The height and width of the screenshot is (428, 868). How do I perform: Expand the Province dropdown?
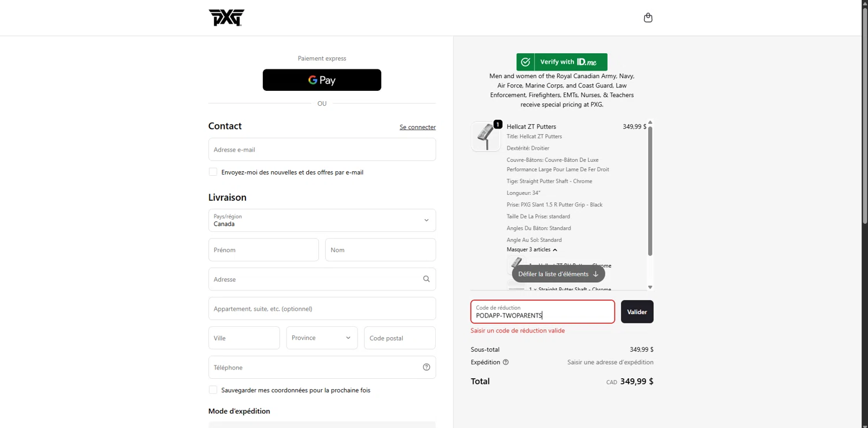[322, 338]
